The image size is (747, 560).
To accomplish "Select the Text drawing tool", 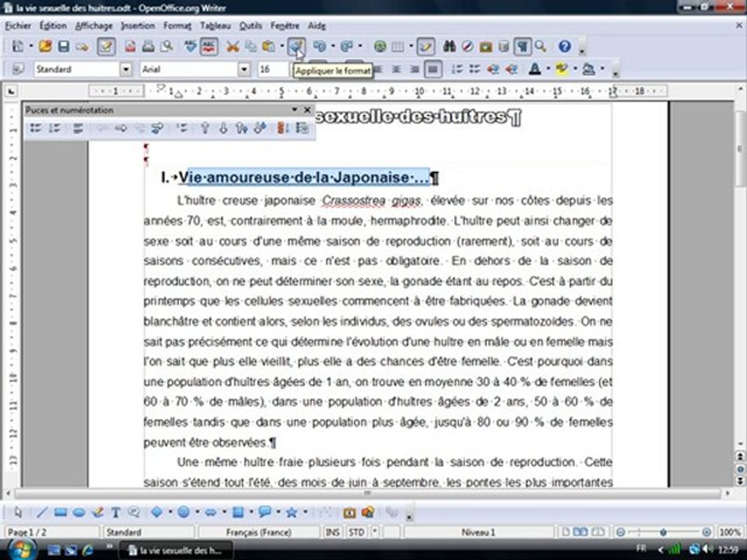I will (115, 513).
